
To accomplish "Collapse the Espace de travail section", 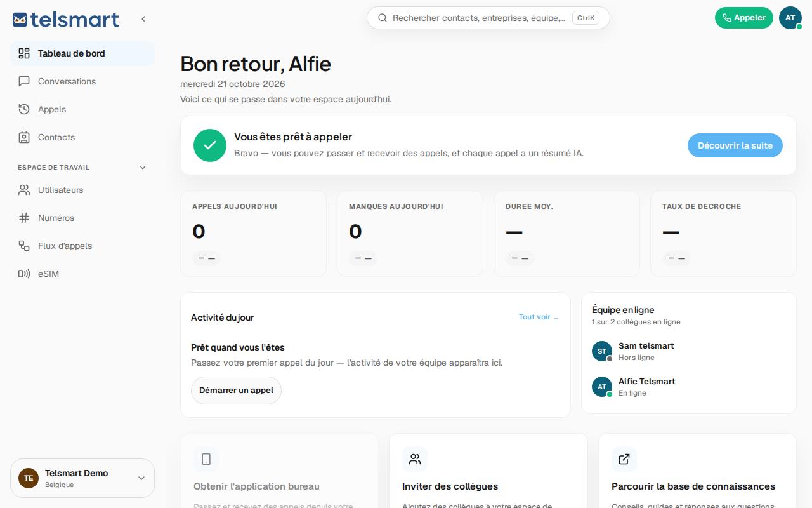I will [x=143, y=168].
